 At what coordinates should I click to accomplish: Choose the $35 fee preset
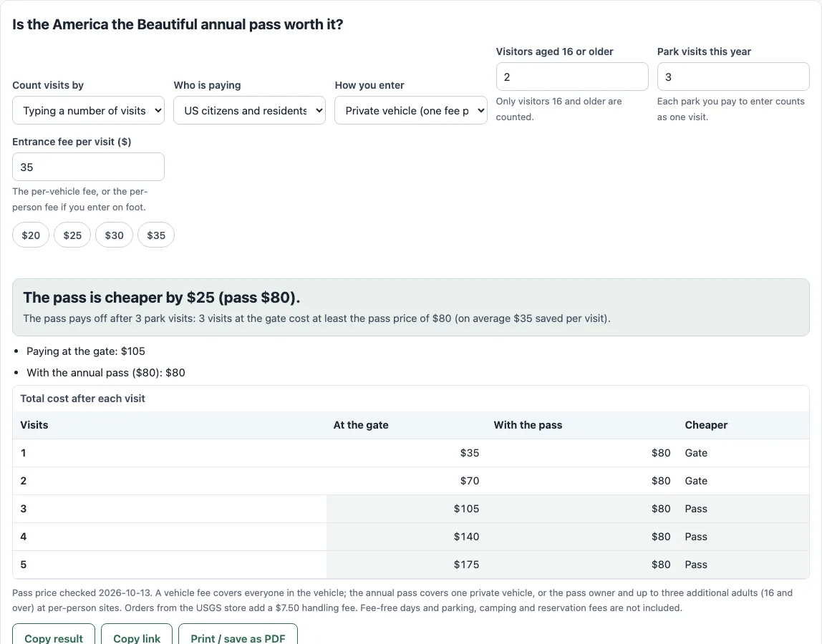coord(156,235)
